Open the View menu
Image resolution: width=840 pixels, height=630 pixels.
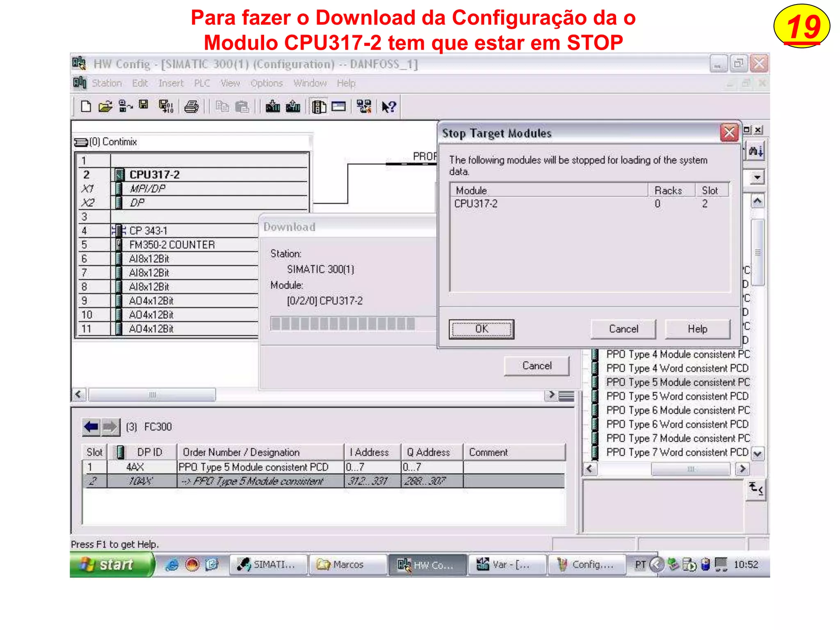230,83
